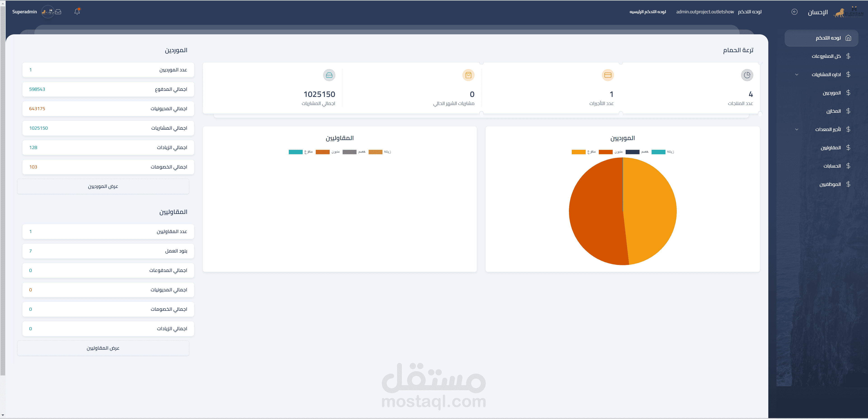Toggle the orange مدفوع legend swatch in suppliers chart

[x=578, y=152]
